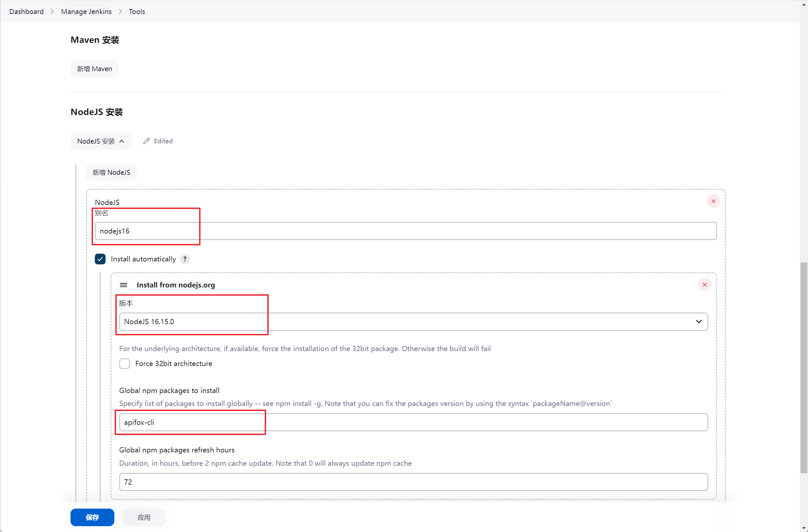Click the 应用 apply button
Image resolution: width=808 pixels, height=532 pixels.
[144, 517]
